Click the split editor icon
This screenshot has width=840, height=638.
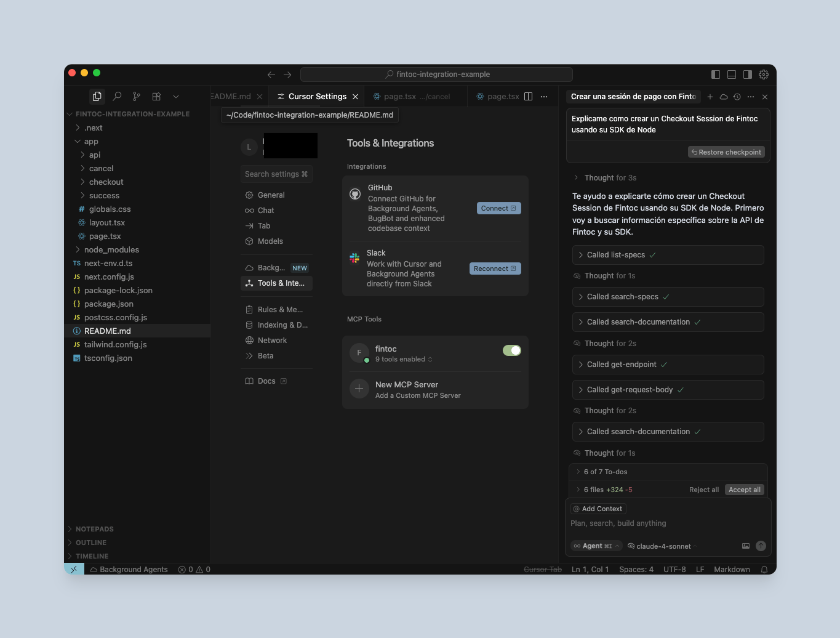528,97
